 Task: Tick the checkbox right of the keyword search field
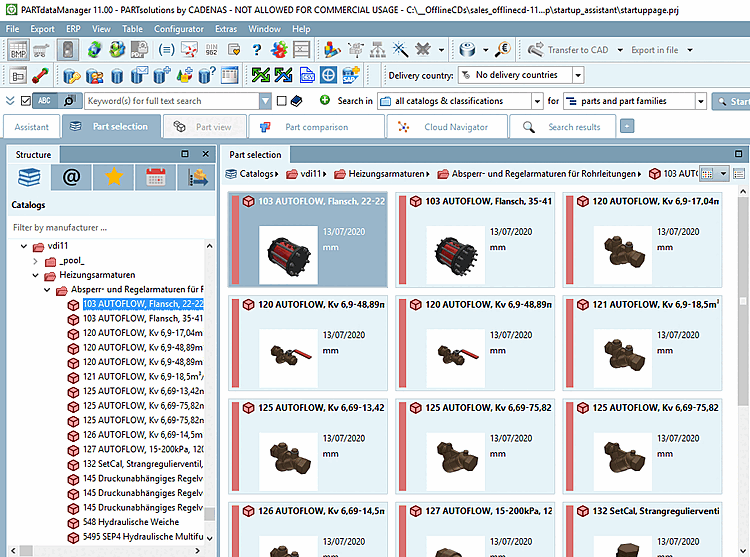pos(282,101)
